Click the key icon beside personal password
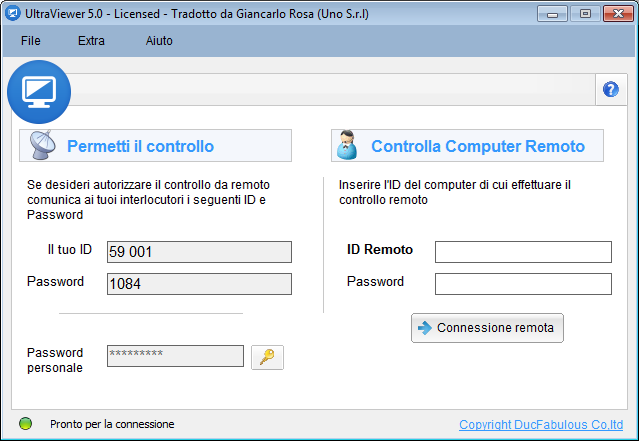Viewport: 639px width, 441px height. (x=267, y=357)
